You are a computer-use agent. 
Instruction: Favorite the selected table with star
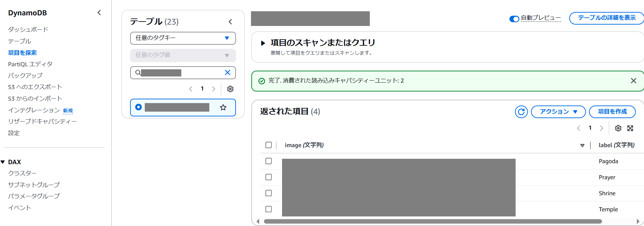coord(223,108)
